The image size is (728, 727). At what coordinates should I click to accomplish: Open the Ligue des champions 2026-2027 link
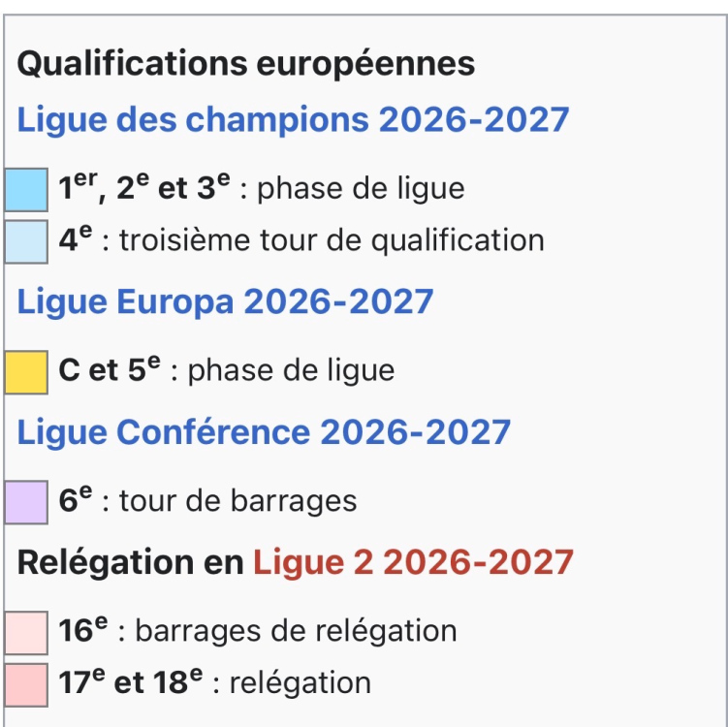coord(293,120)
